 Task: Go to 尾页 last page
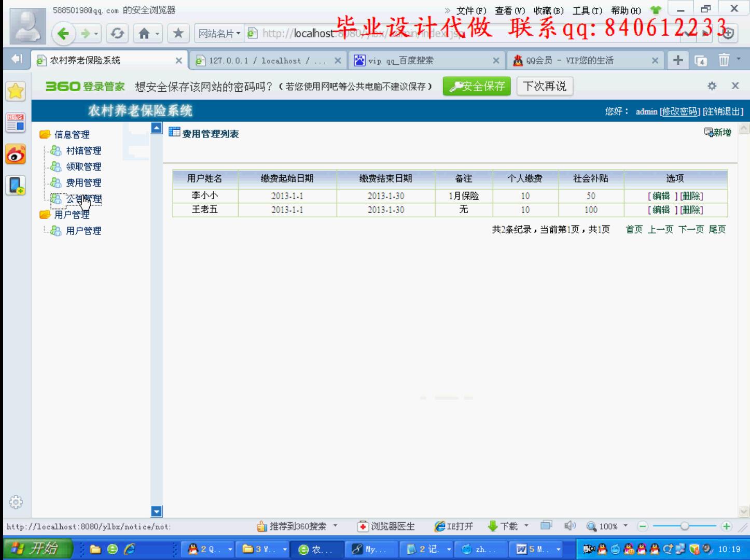(x=717, y=229)
